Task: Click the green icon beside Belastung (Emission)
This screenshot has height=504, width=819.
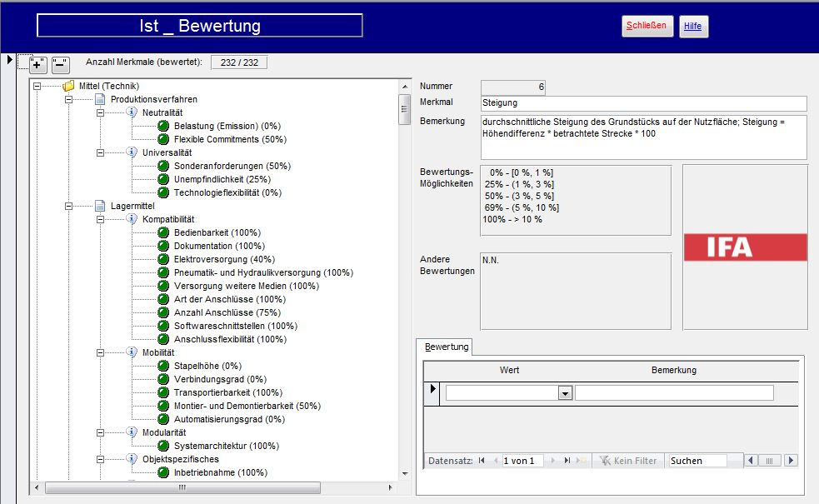Action: point(163,126)
